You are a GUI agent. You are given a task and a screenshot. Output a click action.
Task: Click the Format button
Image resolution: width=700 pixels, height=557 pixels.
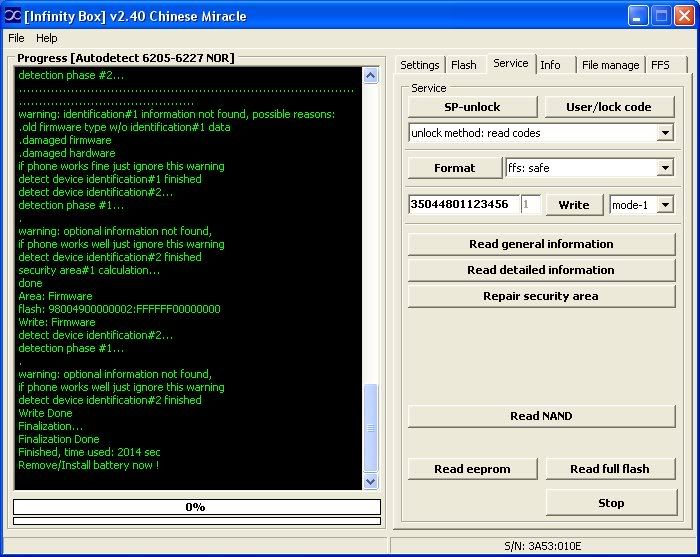click(454, 168)
